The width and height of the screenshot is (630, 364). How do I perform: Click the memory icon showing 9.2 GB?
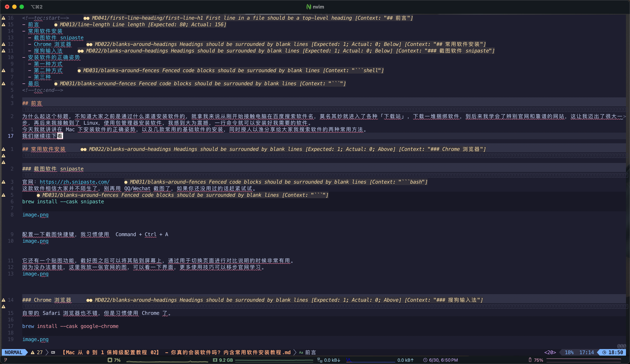tap(215, 360)
